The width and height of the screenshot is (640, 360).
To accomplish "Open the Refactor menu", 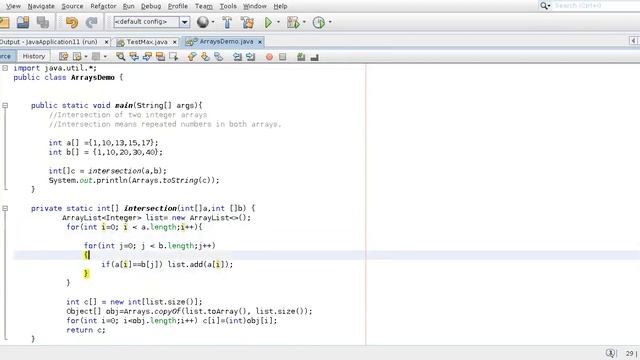I will pyautogui.click(x=103, y=6).
